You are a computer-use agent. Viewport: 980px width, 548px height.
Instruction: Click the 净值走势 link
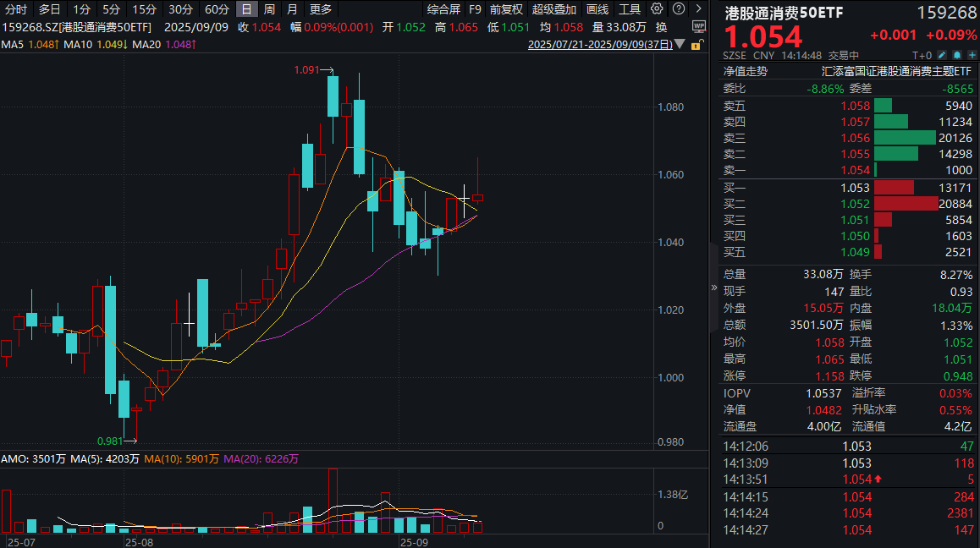tap(745, 72)
